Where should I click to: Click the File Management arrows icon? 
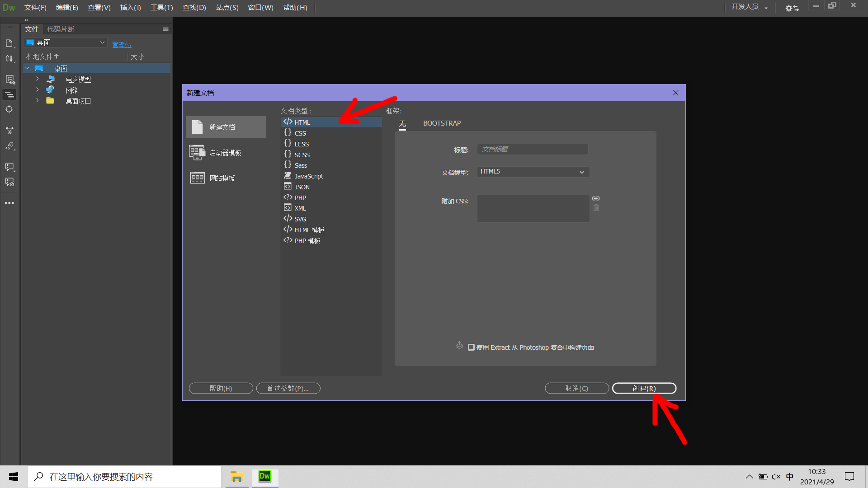pyautogui.click(x=9, y=59)
